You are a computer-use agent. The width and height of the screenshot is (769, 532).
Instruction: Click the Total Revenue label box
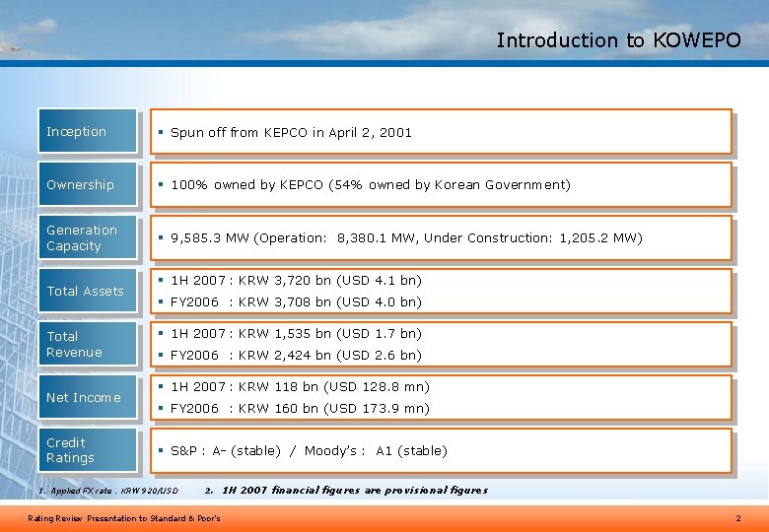point(88,344)
